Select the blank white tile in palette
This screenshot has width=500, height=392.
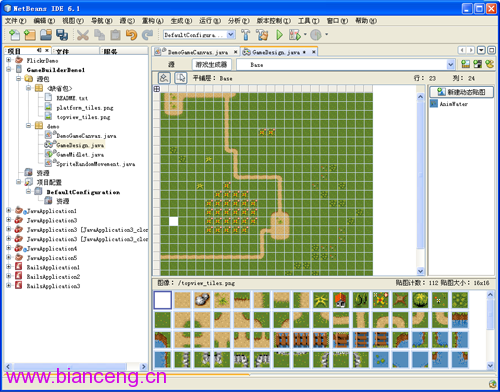pos(163,300)
